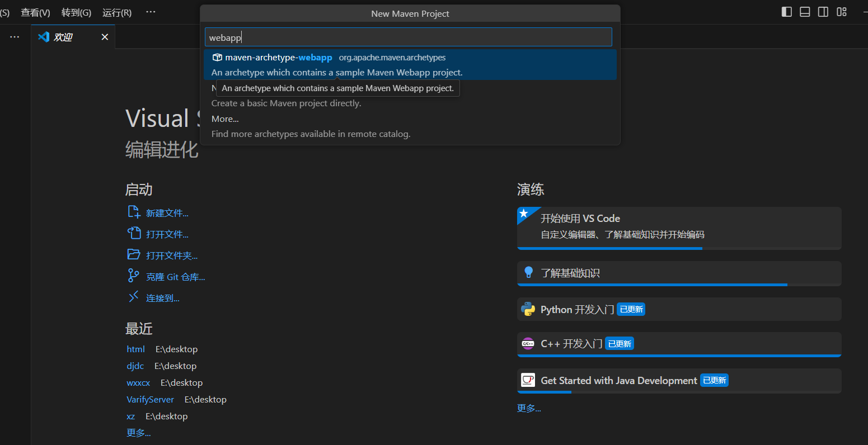Image resolution: width=868 pixels, height=445 pixels.
Task: Click the git branch icon beside 克隆 Git 仓库
Action: (x=134, y=276)
